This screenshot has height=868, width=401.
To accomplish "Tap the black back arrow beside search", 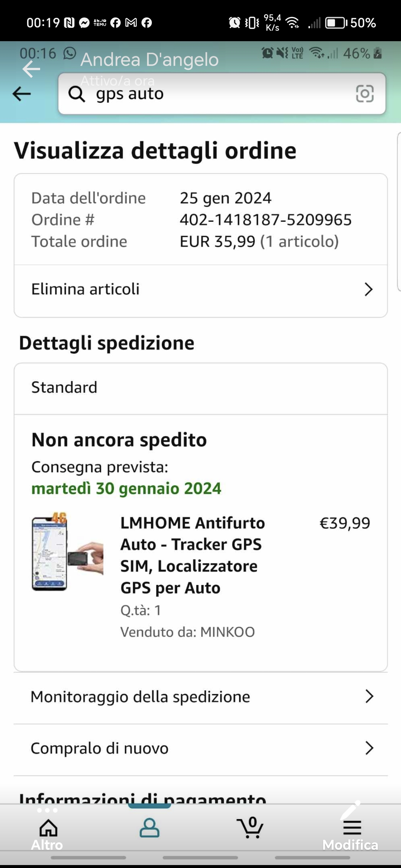I will (x=22, y=94).
